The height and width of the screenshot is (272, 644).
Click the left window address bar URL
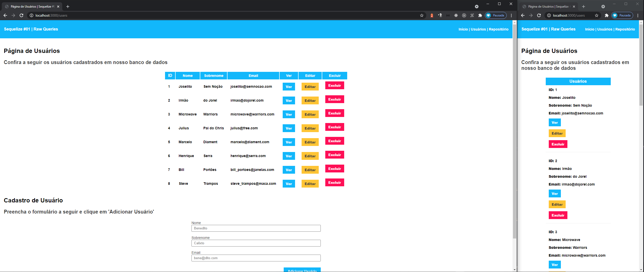tap(51, 15)
